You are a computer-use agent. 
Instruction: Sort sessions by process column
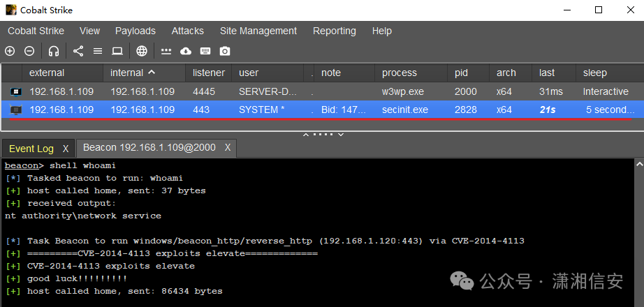click(x=411, y=73)
